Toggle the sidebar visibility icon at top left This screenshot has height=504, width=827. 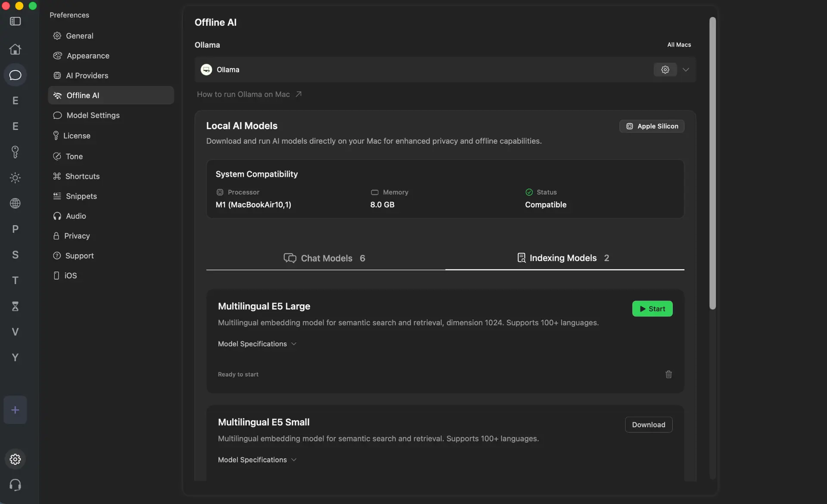(x=16, y=21)
